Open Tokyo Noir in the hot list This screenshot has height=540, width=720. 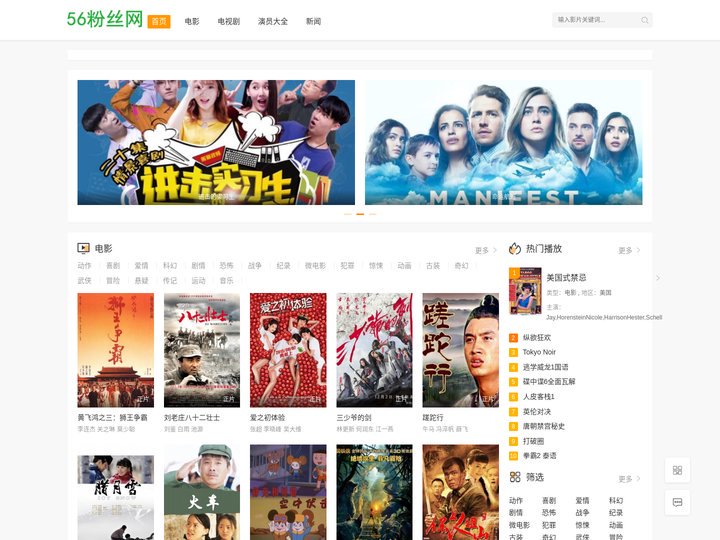coord(539,352)
